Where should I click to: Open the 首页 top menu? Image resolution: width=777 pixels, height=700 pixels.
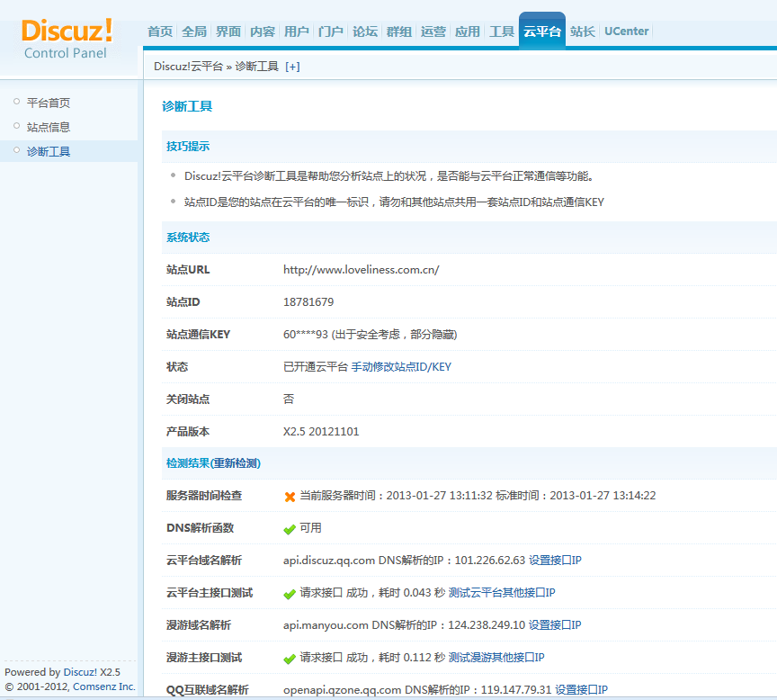[x=160, y=31]
